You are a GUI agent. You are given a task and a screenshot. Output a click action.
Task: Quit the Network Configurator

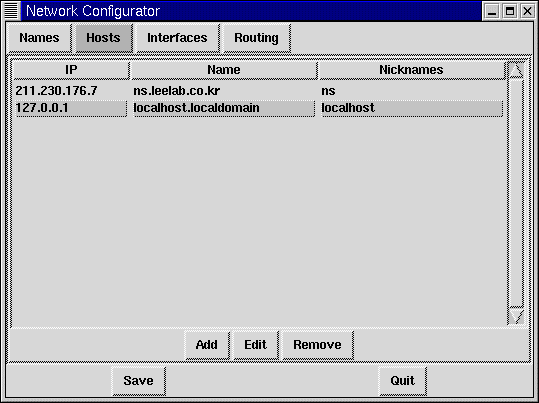pyautogui.click(x=403, y=381)
